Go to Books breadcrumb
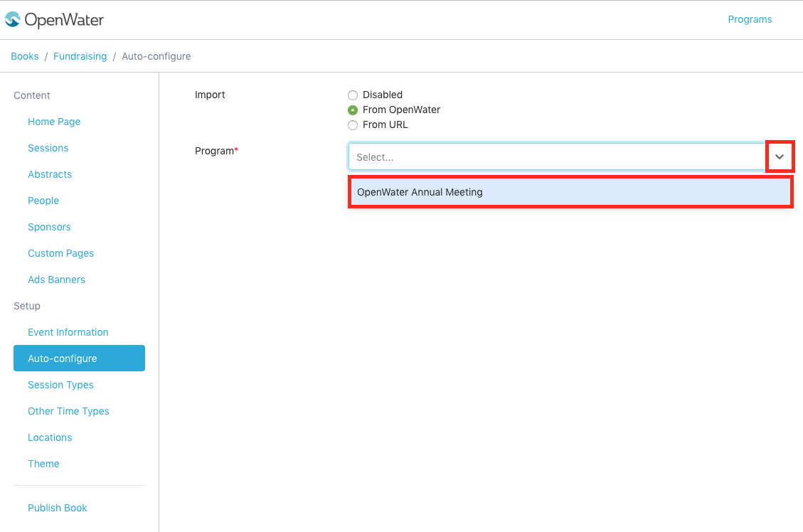803x532 pixels. coord(25,56)
